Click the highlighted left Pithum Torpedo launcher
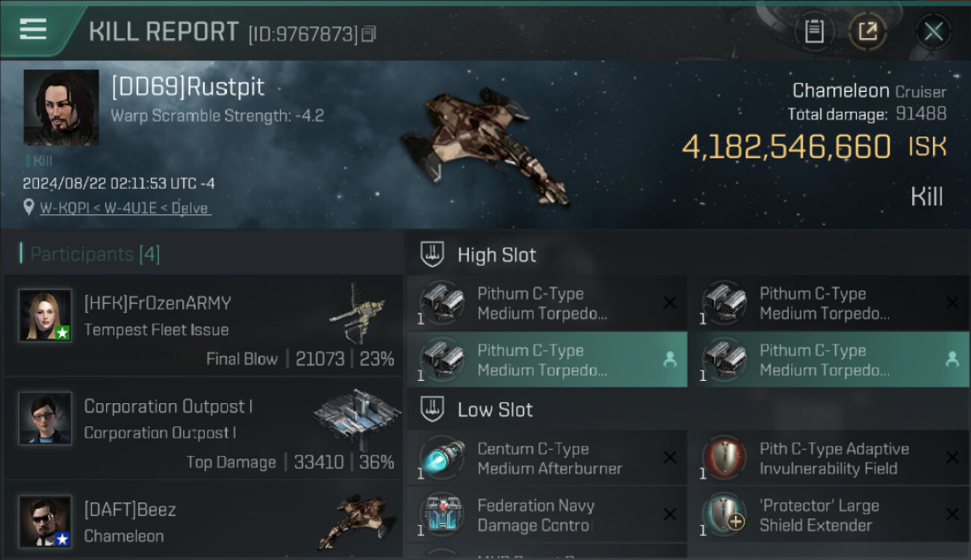 tap(546, 360)
